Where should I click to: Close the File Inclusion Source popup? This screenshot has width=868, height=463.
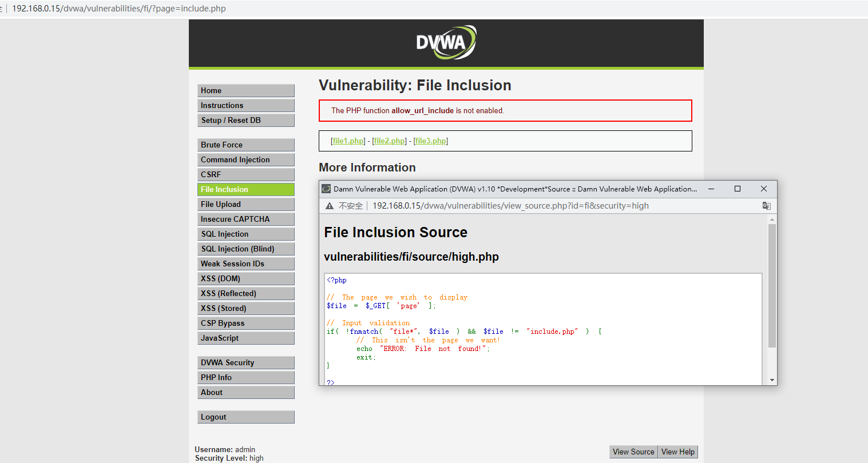[x=763, y=189]
